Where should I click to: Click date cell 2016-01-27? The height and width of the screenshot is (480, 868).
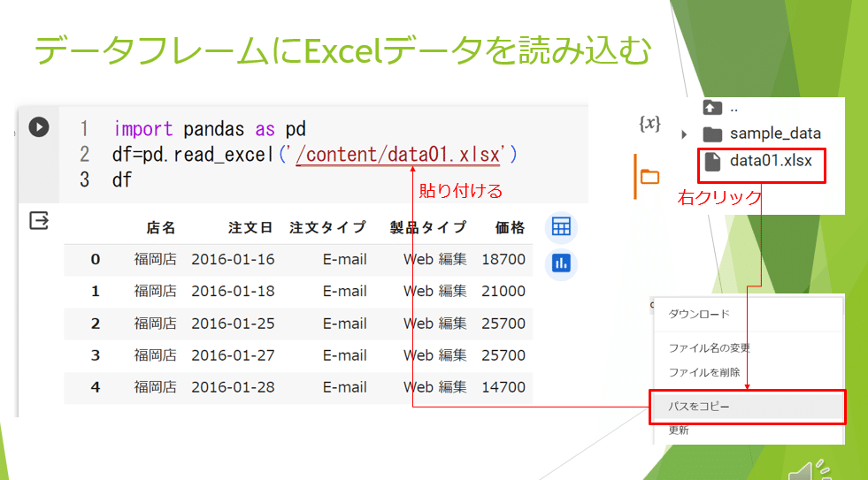click(x=233, y=355)
